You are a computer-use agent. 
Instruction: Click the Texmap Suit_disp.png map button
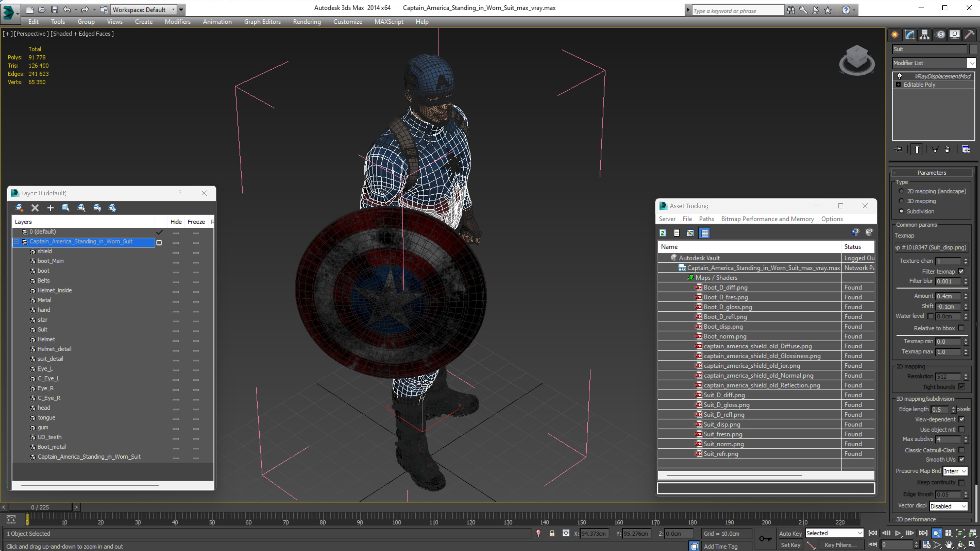point(931,247)
